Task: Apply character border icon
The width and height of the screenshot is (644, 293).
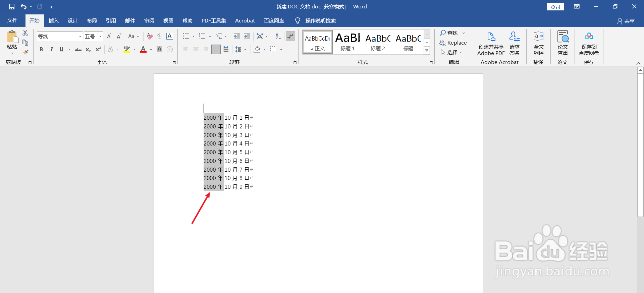Action: coord(170,36)
